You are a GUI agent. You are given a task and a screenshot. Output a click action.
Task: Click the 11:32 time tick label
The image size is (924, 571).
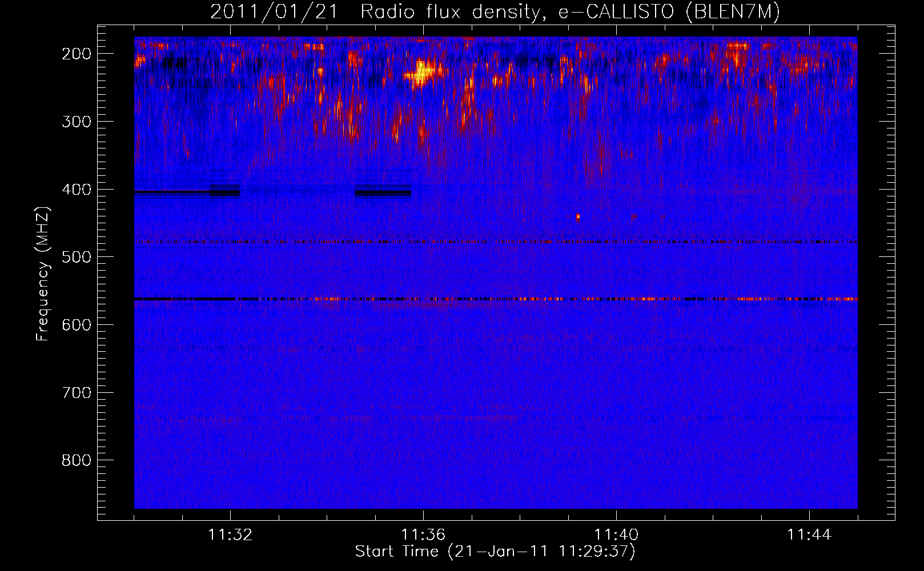click(230, 535)
